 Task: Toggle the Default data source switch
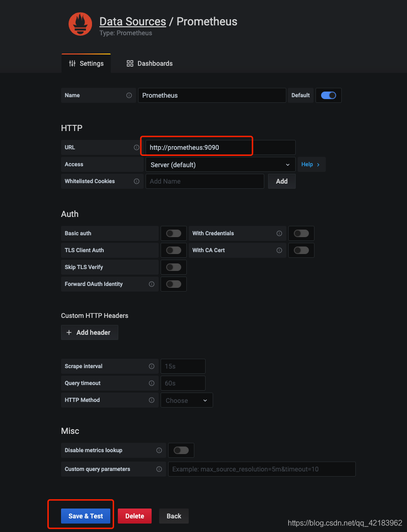pyautogui.click(x=328, y=95)
